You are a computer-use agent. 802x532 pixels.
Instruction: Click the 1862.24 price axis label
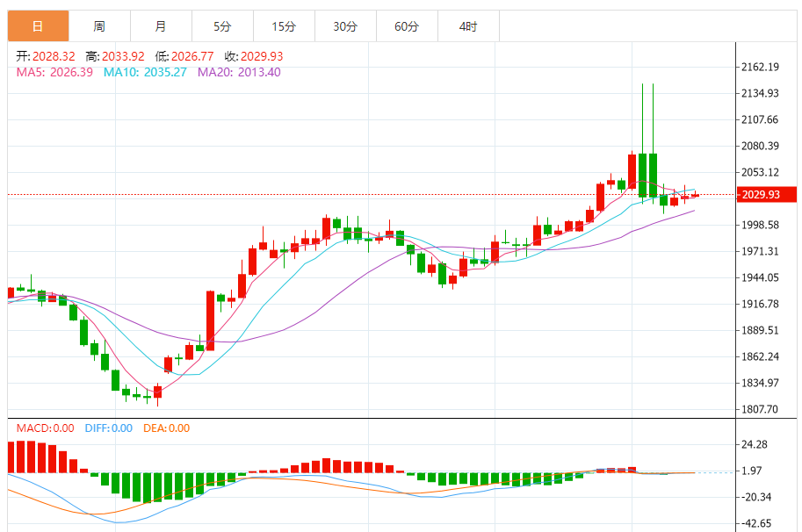click(760, 356)
